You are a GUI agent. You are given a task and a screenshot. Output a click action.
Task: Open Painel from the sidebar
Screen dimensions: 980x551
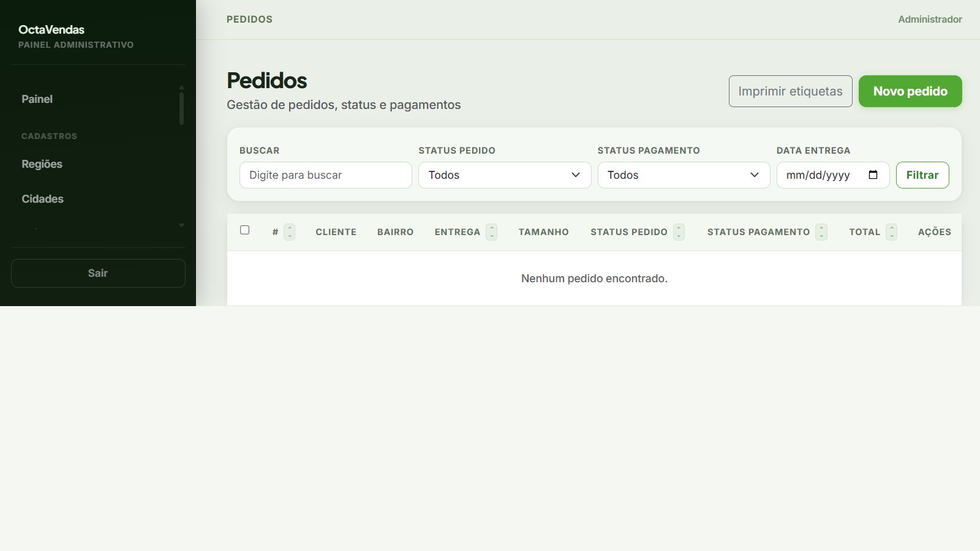[x=37, y=99]
